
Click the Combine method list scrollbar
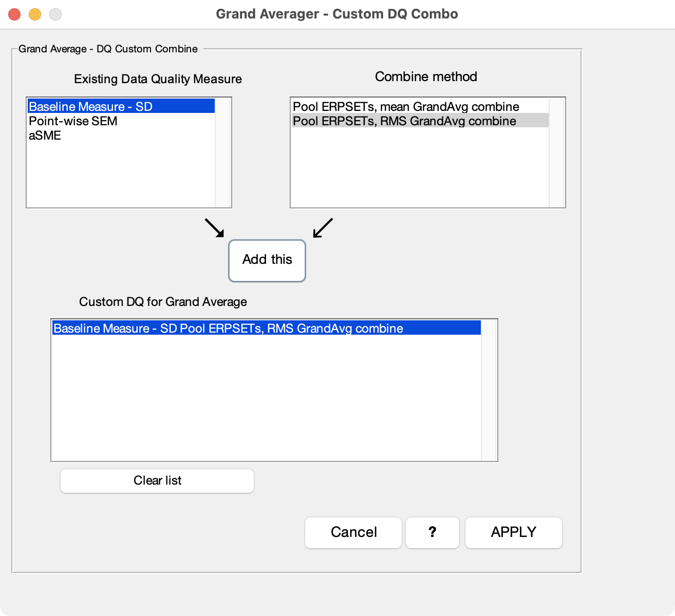tap(557, 152)
